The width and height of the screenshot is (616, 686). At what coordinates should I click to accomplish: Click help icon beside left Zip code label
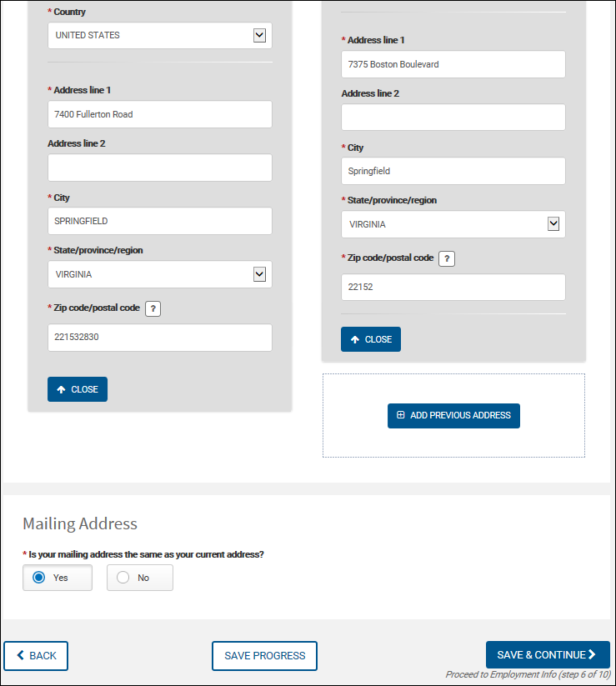(x=153, y=308)
